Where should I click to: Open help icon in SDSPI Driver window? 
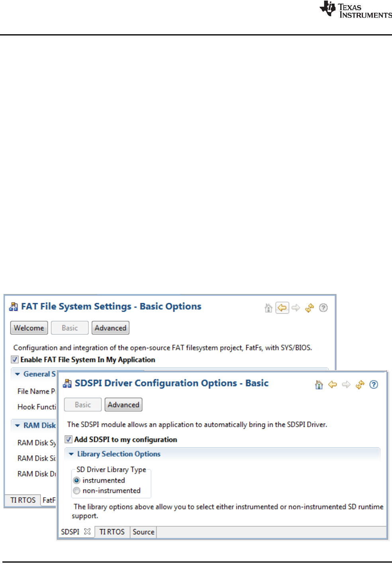click(x=374, y=385)
